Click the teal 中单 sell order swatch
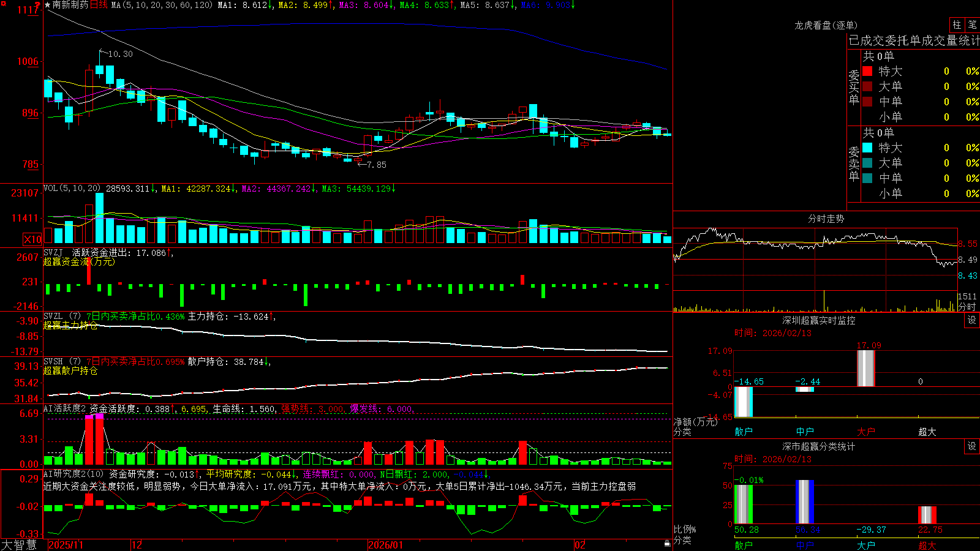 (x=867, y=178)
